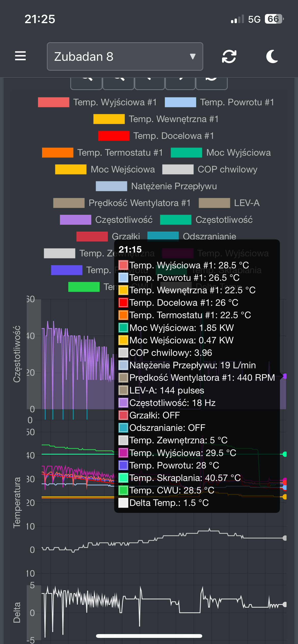
Task: Click the Moc Wyjściowa legend label
Action: 238,153
